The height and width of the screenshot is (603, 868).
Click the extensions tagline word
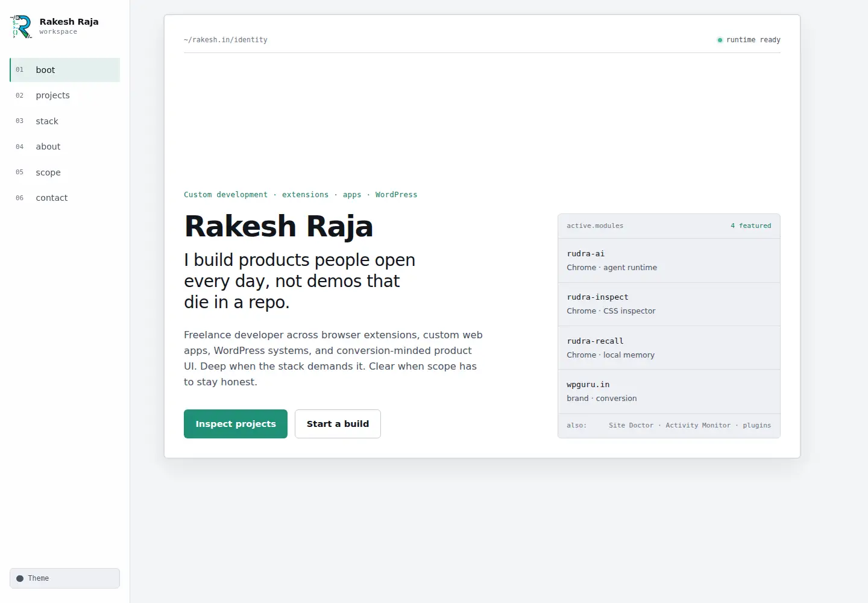pos(305,195)
